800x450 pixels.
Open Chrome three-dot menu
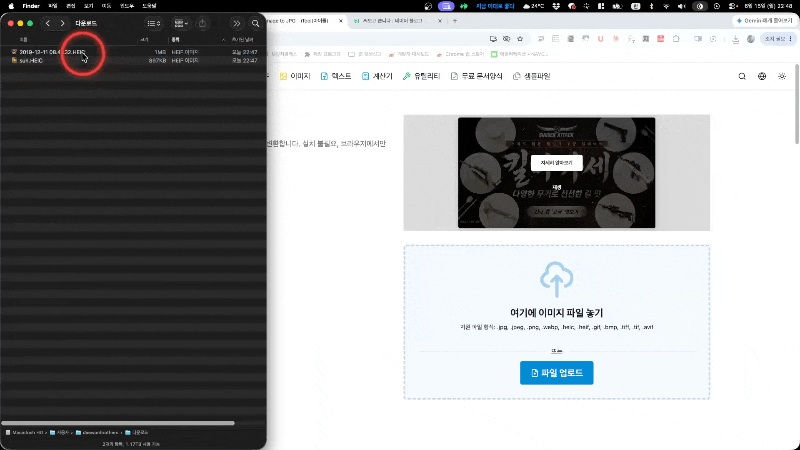pos(791,39)
